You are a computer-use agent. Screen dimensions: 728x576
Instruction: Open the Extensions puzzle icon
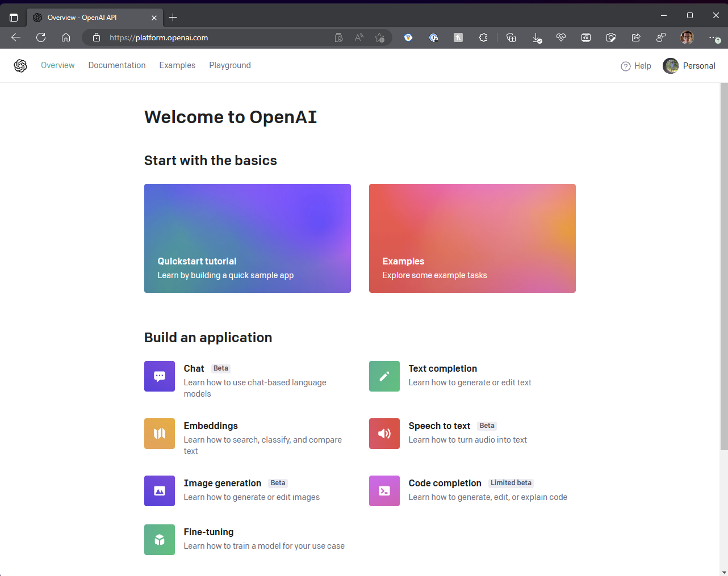point(483,37)
